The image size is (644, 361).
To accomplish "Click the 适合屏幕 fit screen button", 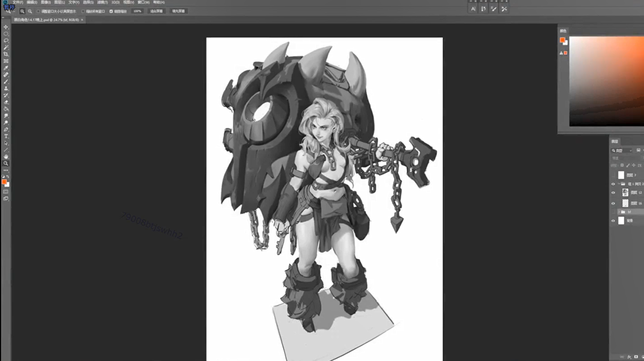I will click(156, 11).
